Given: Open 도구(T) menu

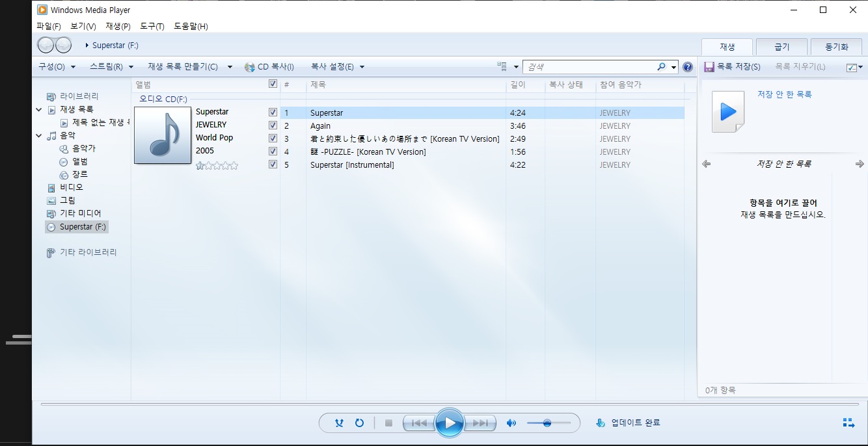Looking at the screenshot, I should [152, 27].
